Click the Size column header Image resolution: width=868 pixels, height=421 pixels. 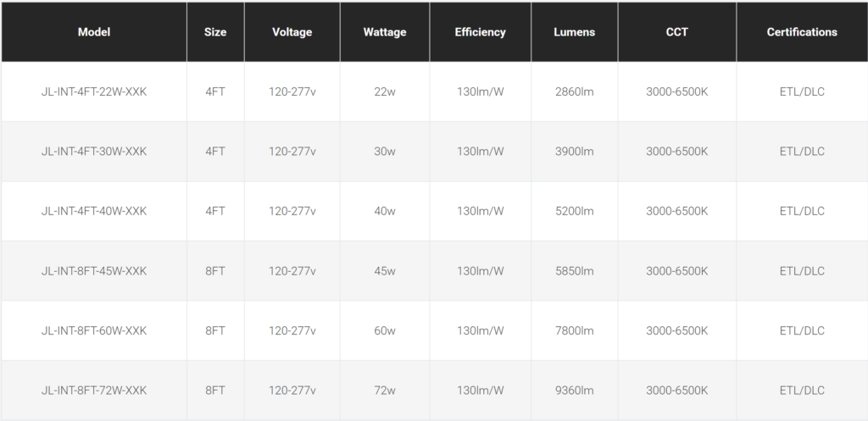(x=215, y=32)
